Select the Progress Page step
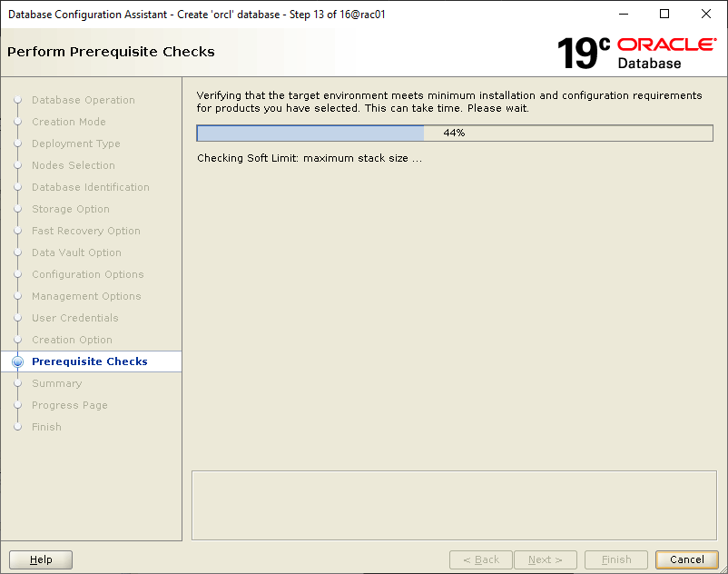 [x=70, y=405]
